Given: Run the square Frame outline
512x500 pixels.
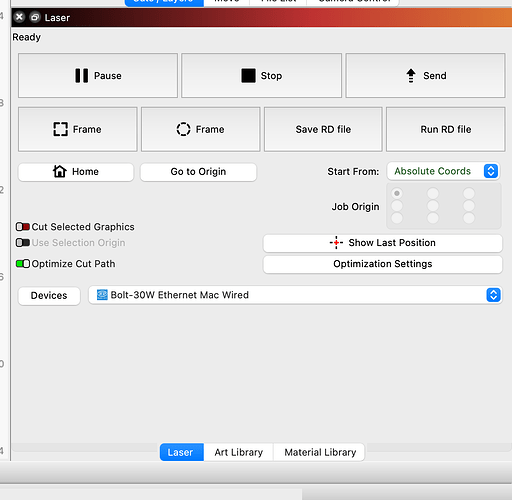Looking at the screenshot, I should [78, 129].
